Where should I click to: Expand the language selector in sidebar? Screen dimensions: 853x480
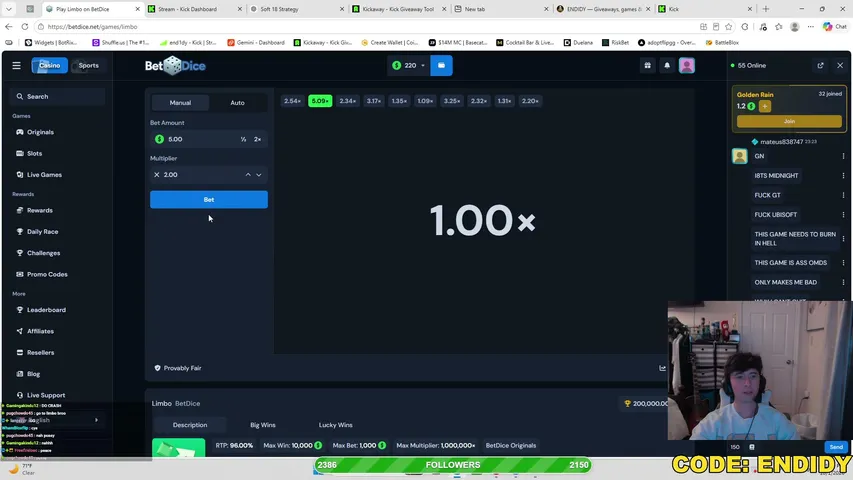pos(97,420)
